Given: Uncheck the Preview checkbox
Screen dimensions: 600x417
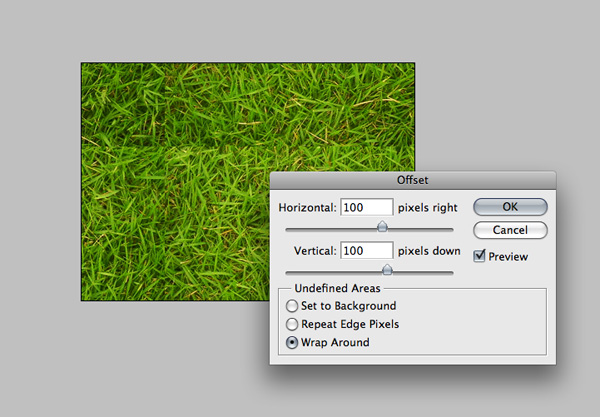Looking at the screenshot, I should point(479,256).
